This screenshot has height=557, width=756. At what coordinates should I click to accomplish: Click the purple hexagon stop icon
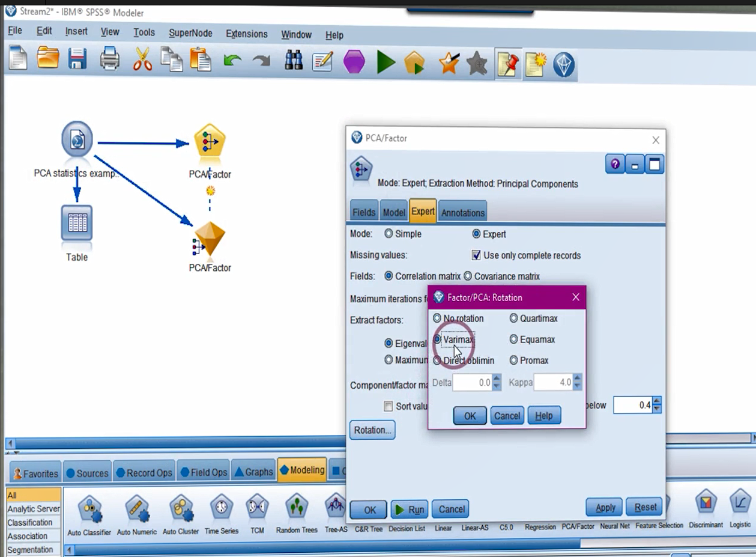(354, 62)
